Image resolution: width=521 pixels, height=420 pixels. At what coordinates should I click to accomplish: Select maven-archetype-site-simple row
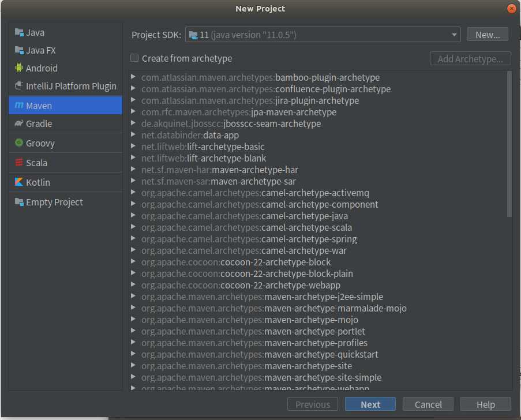pos(318,377)
